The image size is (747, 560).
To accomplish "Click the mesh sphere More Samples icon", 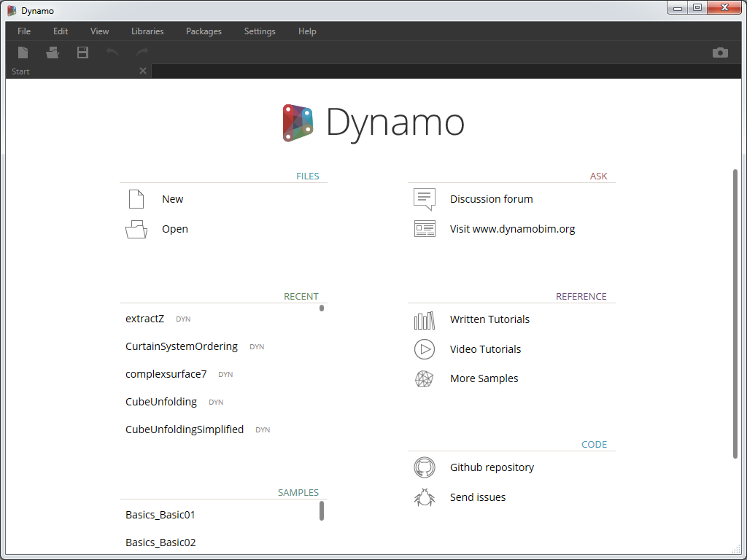I will tap(424, 378).
